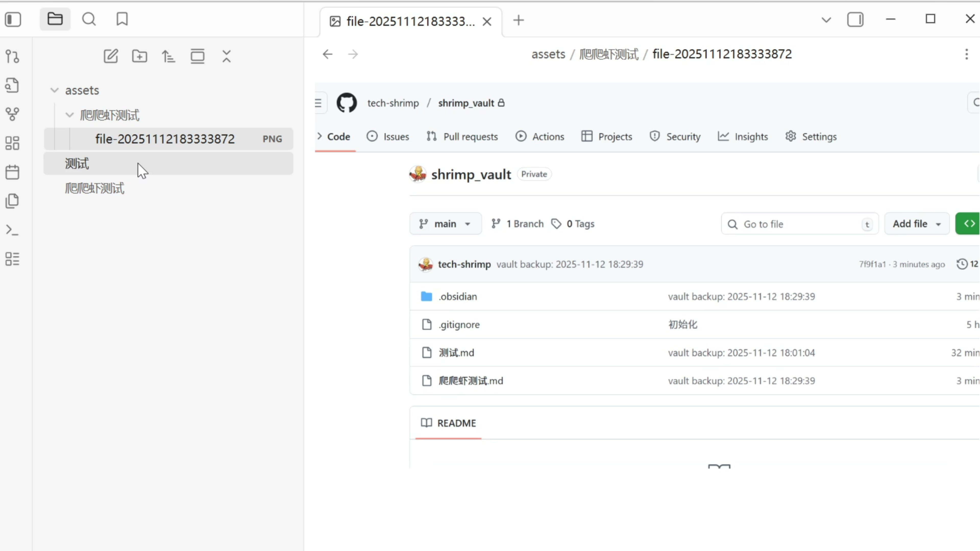Open the bookmarks pane icon
Image resolution: width=980 pixels, height=551 pixels.
point(122,19)
